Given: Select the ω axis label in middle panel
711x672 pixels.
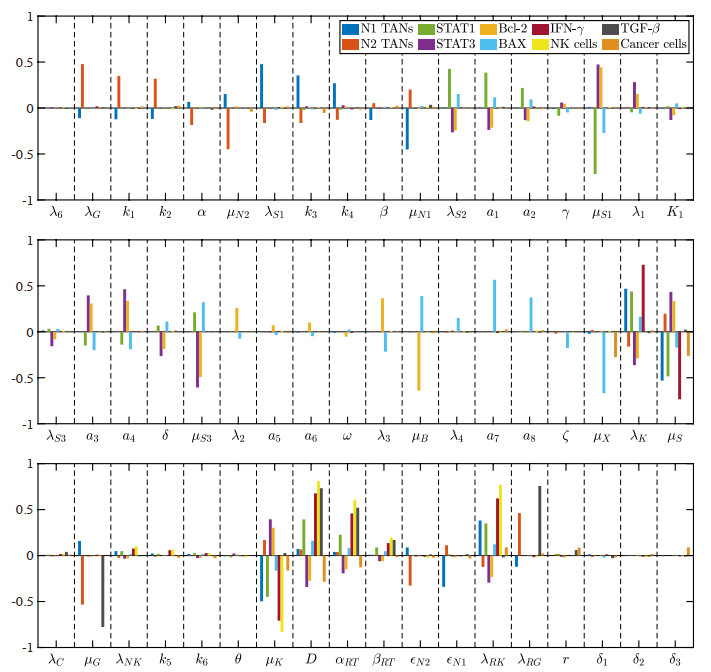Looking at the screenshot, I should click(x=347, y=436).
